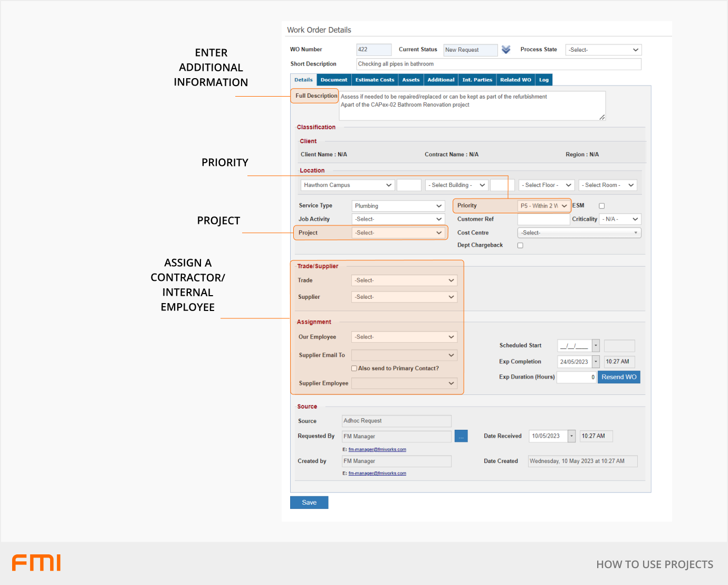Open the Scheduled Start date picker arrow
Viewport: 728px width, 585px height.
coord(596,346)
